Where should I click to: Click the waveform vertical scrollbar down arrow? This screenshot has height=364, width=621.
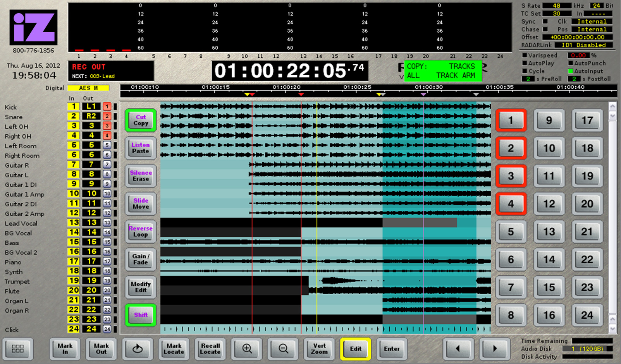pyautogui.click(x=612, y=328)
